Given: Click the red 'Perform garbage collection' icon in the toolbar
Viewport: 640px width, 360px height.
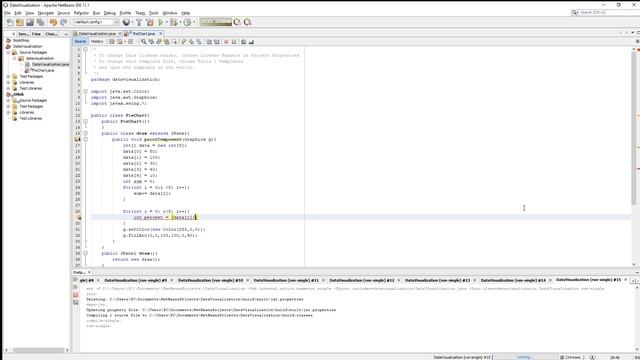Looking at the screenshot, I should (237, 22).
